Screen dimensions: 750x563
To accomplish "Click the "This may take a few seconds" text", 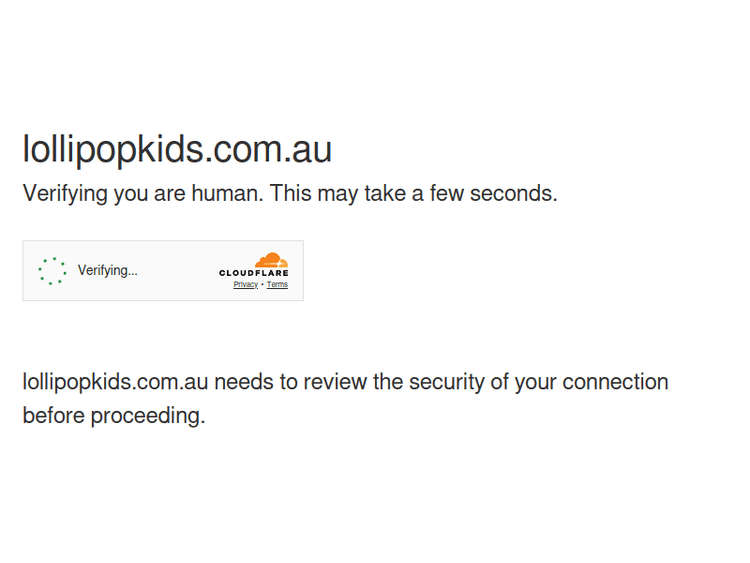I will pos(413,194).
